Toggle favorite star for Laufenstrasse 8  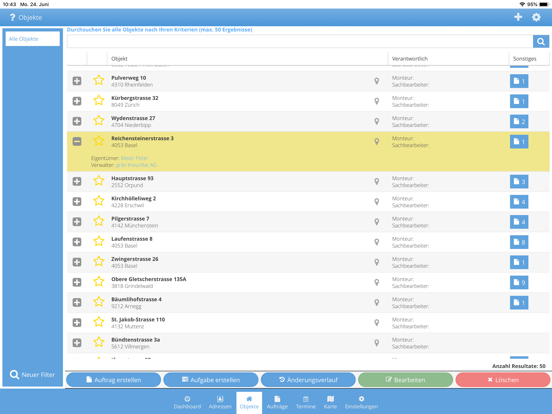point(99,241)
